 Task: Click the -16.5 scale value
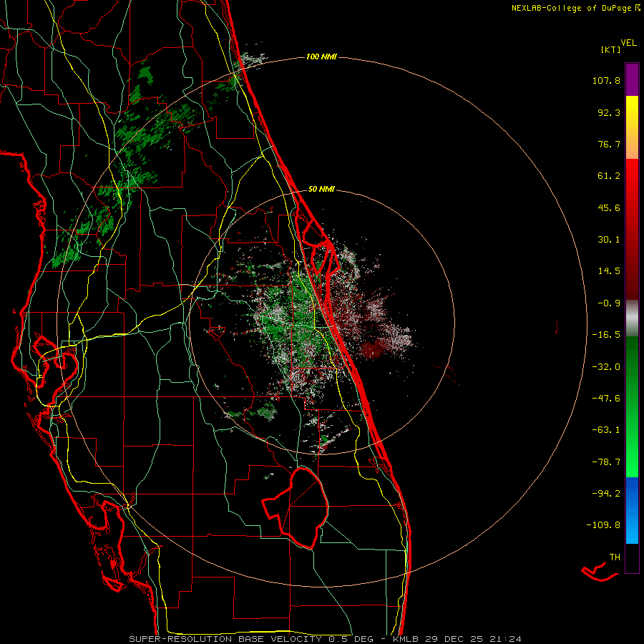coord(606,335)
